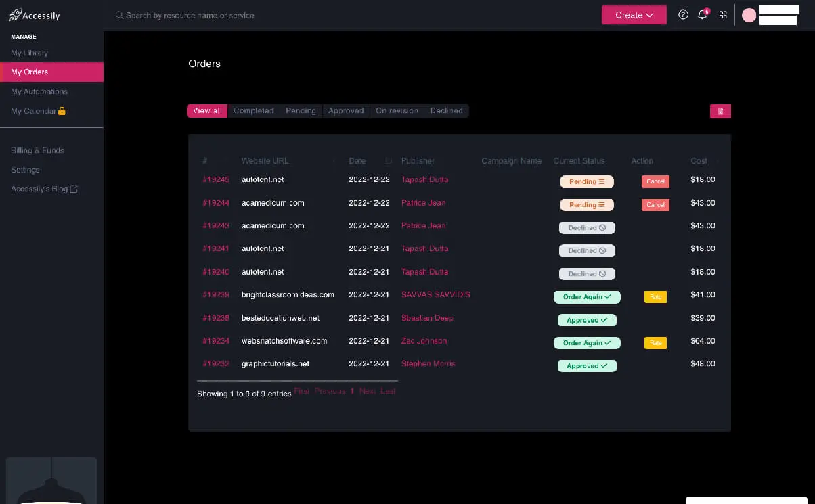Open the help question mark icon
The height and width of the screenshot is (504, 815).
tap(683, 15)
